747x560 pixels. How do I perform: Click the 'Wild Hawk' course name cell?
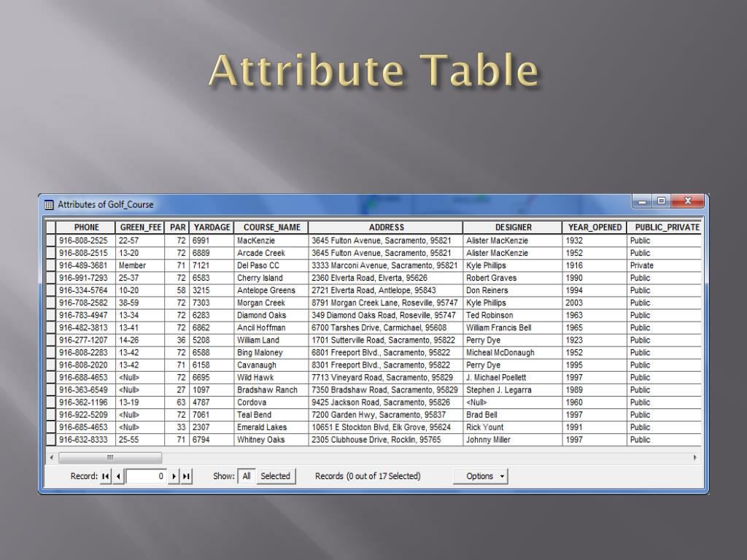coord(271,378)
